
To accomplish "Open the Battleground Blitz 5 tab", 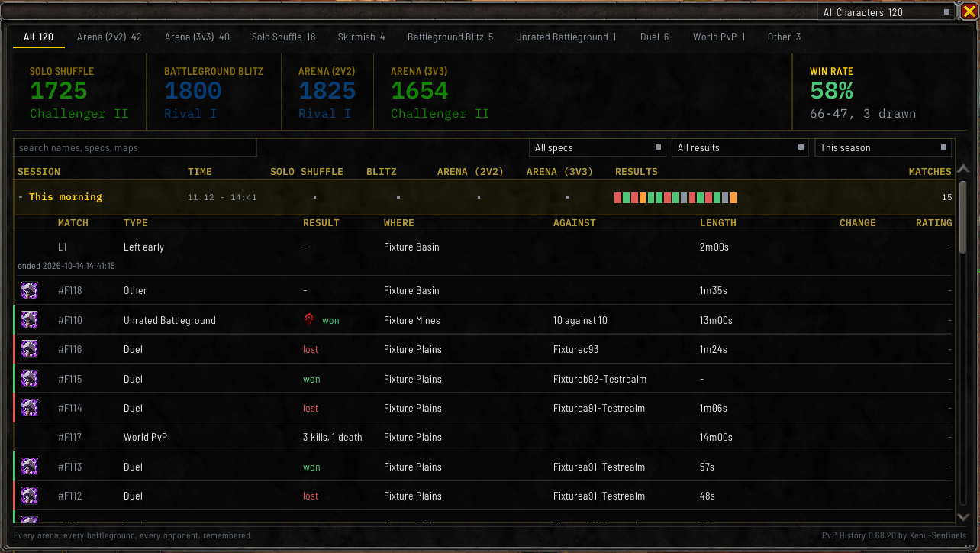I will [450, 37].
